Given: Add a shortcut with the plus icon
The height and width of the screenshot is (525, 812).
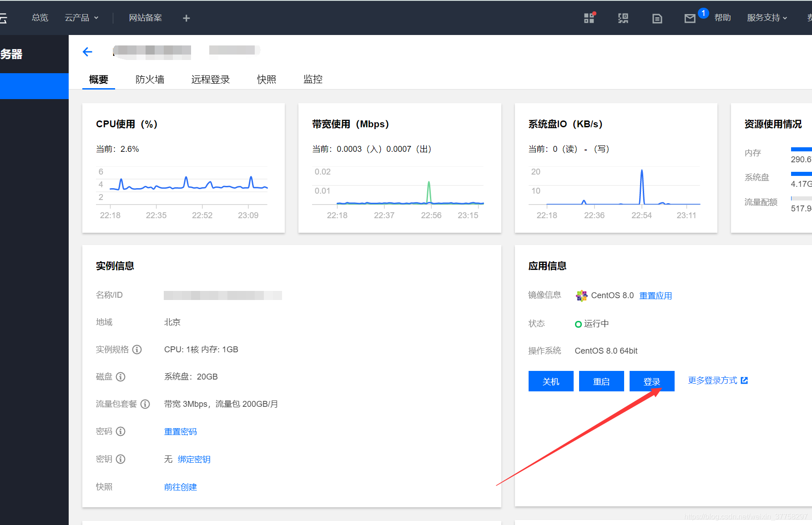Looking at the screenshot, I should (186, 18).
